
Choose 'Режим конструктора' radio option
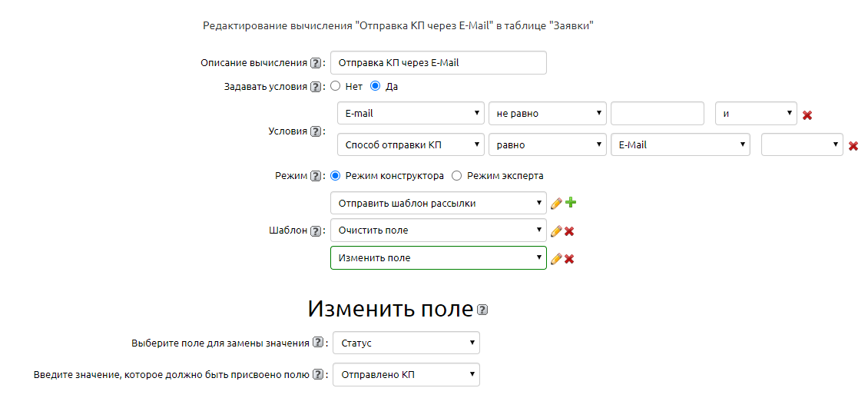[335, 176]
